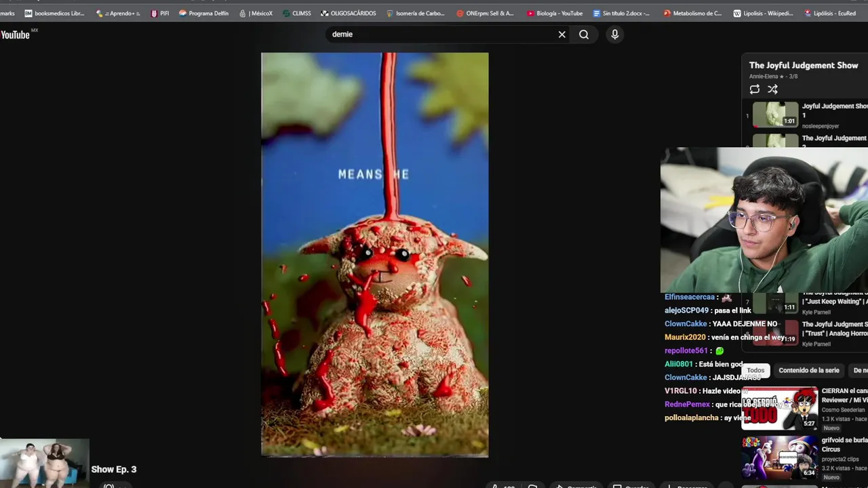Toggle playlist shuffle icon
Viewport: 868px width, 488px height.
click(772, 89)
